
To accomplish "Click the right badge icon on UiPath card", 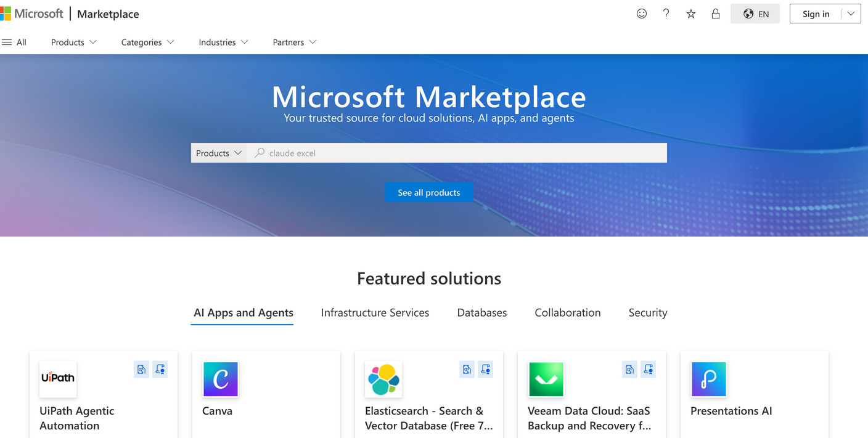I will coord(160,369).
